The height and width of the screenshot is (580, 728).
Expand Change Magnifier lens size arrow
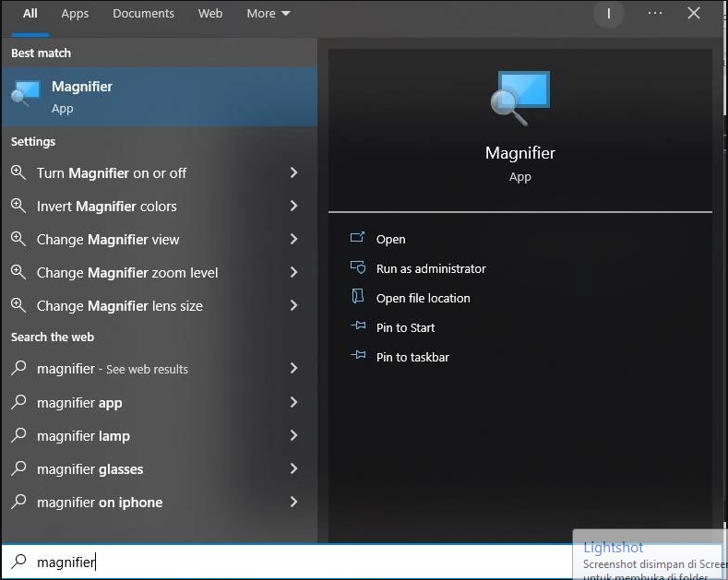point(293,305)
